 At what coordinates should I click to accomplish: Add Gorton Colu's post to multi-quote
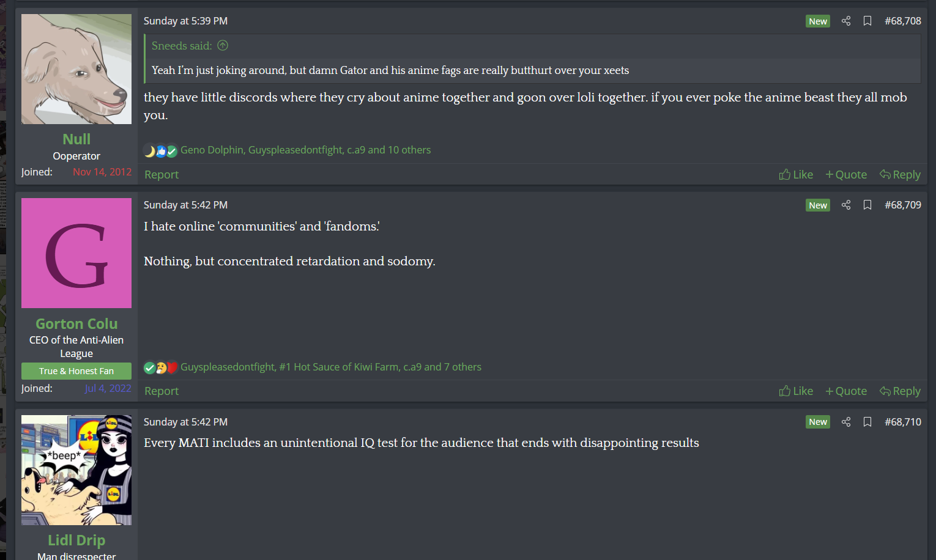click(846, 391)
